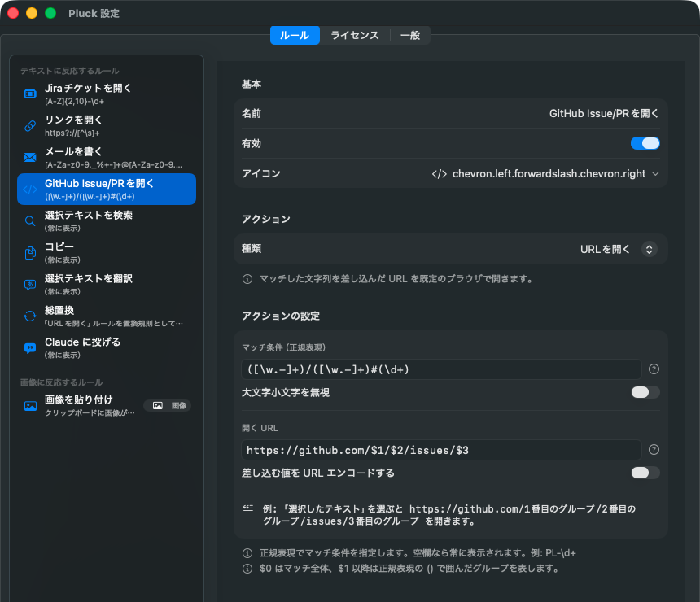The width and height of the screenshot is (700, 602).
Task: Select the GitHub Issue/PR を開く rule
Action: [107, 190]
